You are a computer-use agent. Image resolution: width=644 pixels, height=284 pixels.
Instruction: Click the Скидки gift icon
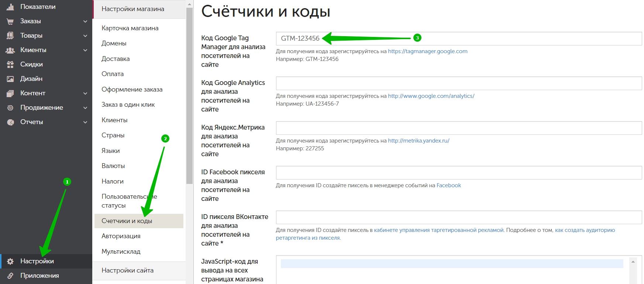(x=10, y=64)
